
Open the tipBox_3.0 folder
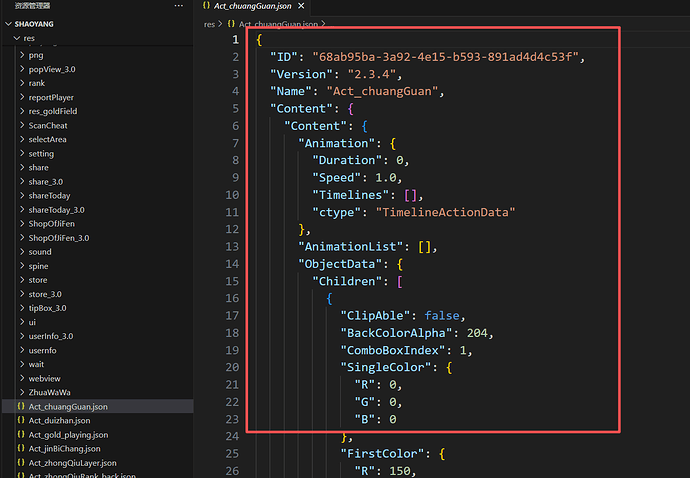click(47, 308)
